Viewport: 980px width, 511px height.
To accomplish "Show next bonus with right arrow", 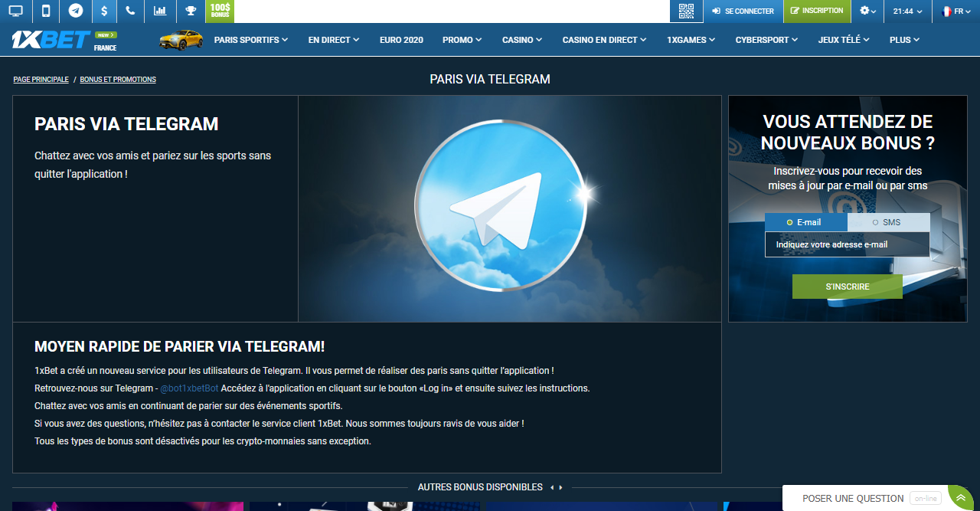I will [x=561, y=487].
